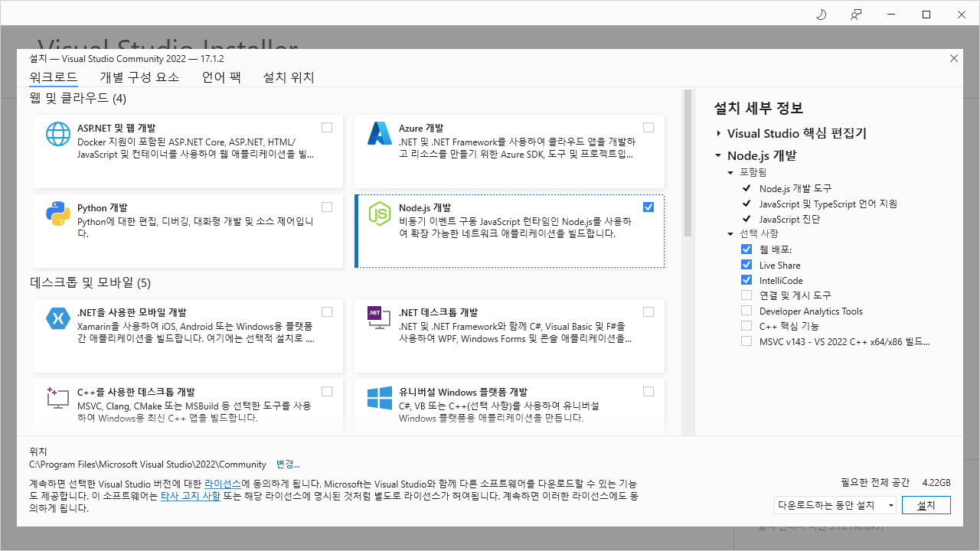Screen dimensions: 980x551
Task: Click the Python development snake icon
Action: [58, 214]
